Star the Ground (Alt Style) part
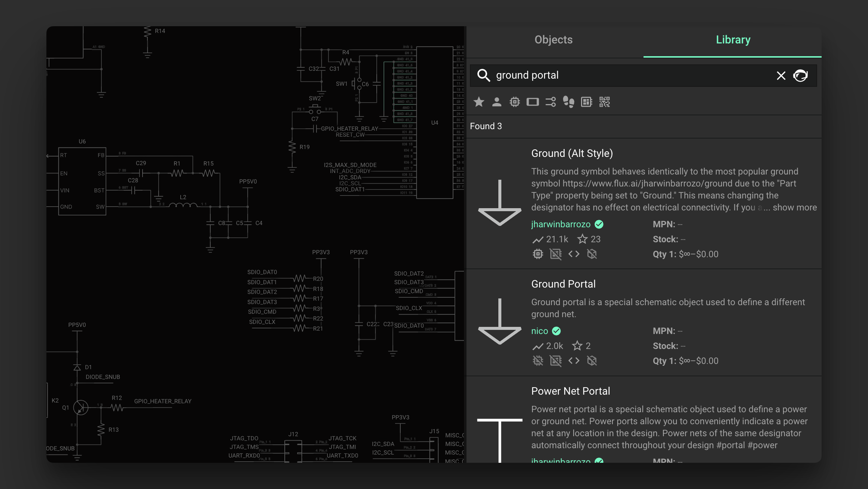Image resolution: width=868 pixels, height=489 pixels. pos(582,239)
